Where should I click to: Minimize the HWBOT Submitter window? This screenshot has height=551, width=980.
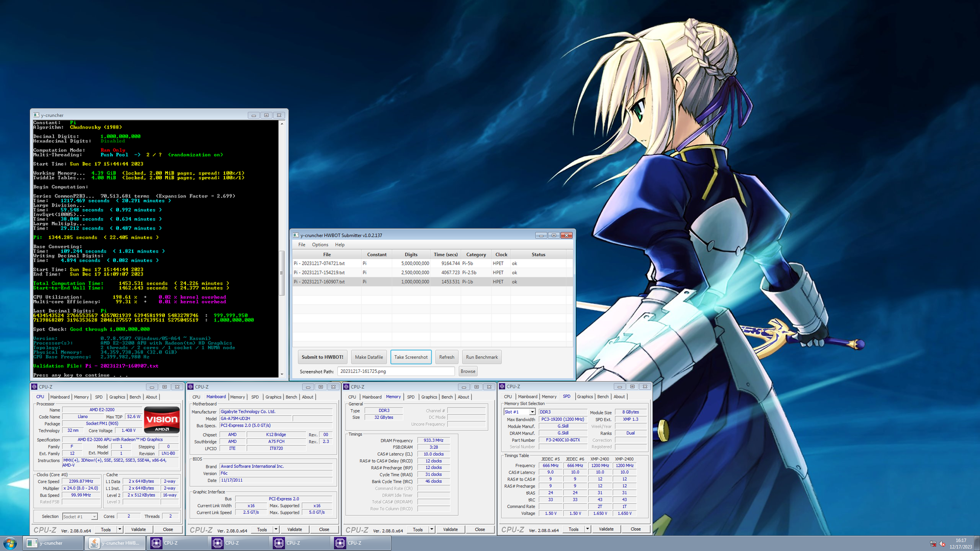541,235
